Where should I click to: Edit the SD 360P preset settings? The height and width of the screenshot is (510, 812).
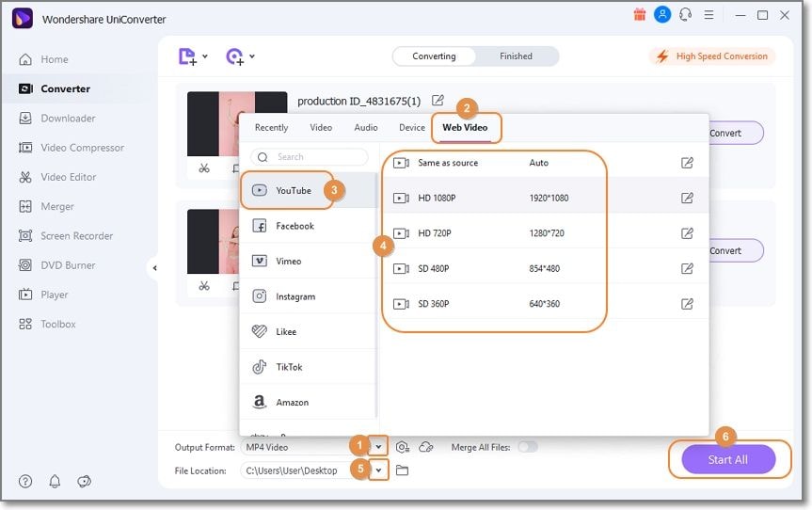point(687,304)
